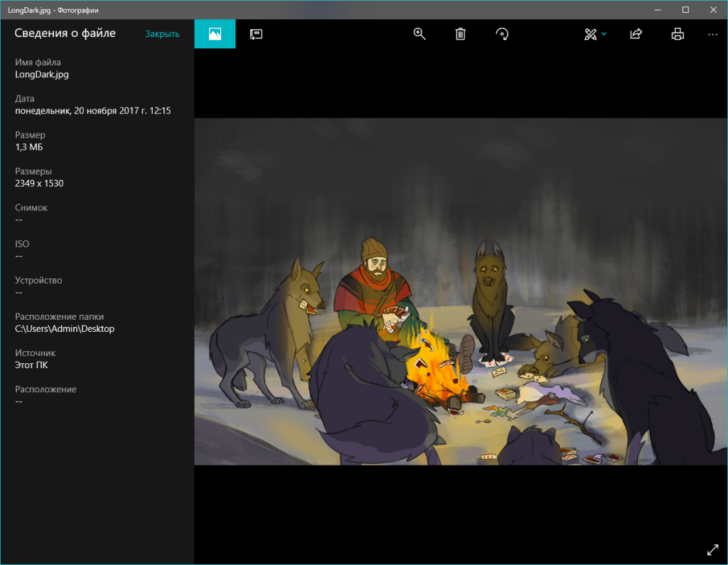Click the Источник value Этот ПК
Viewport: 728px width, 565px height.
tap(31, 365)
